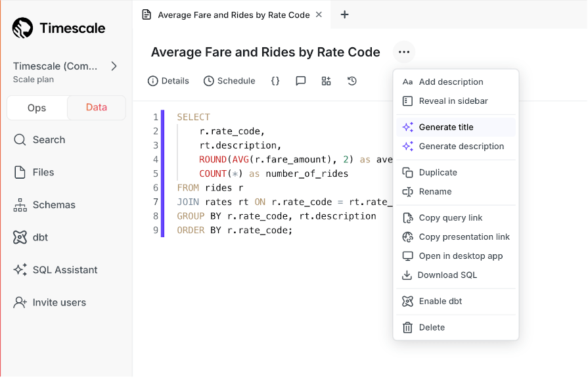Open Schemas in the sidebar
Image resolution: width=588 pixels, height=383 pixels.
(54, 205)
